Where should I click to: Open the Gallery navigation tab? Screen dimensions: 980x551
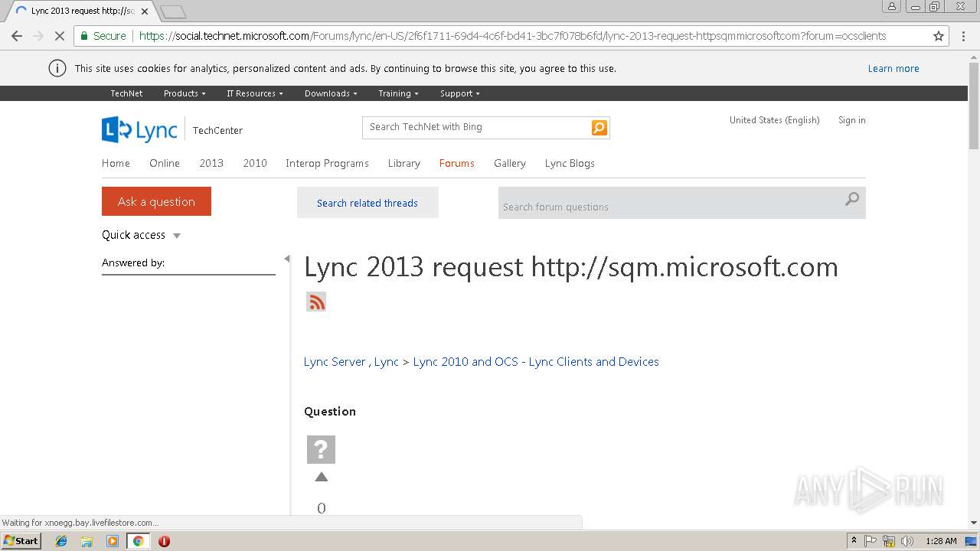click(510, 163)
